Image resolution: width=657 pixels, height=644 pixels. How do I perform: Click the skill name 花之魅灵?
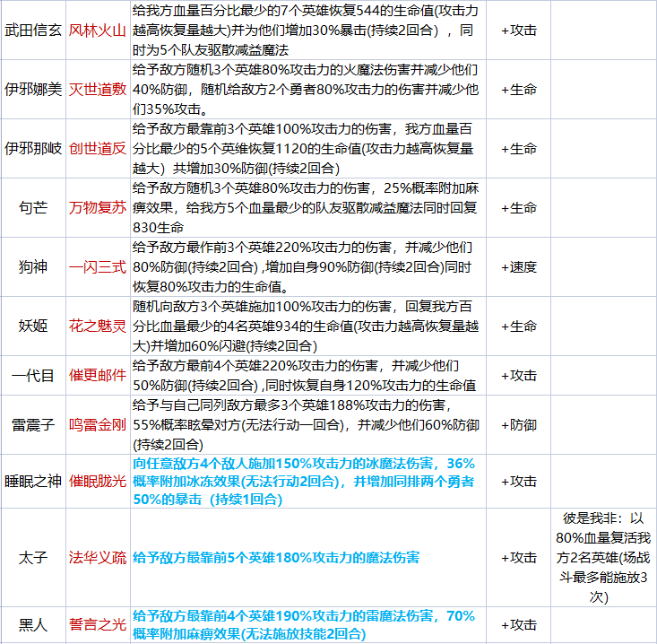98,326
